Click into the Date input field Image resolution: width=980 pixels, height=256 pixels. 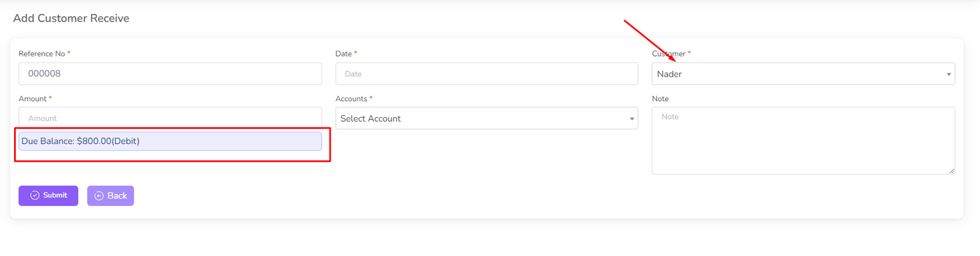(x=486, y=73)
